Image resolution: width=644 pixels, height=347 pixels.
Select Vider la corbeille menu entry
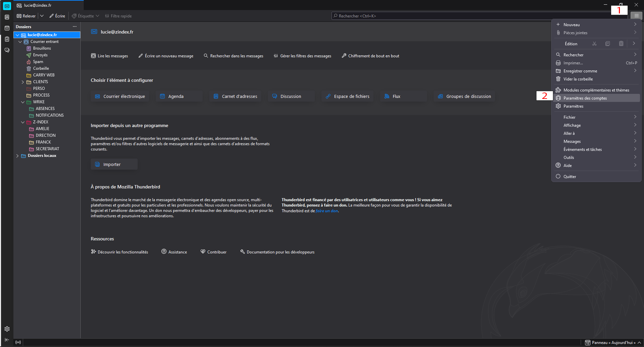pyautogui.click(x=596, y=79)
